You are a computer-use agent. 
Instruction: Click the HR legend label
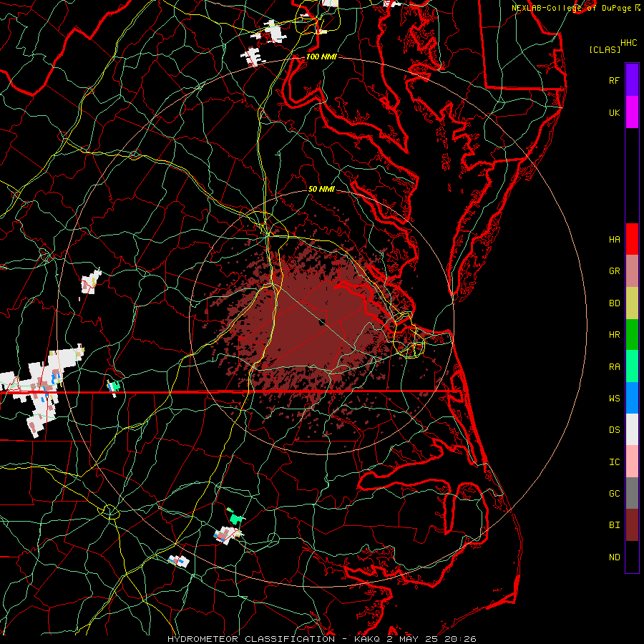point(614,335)
